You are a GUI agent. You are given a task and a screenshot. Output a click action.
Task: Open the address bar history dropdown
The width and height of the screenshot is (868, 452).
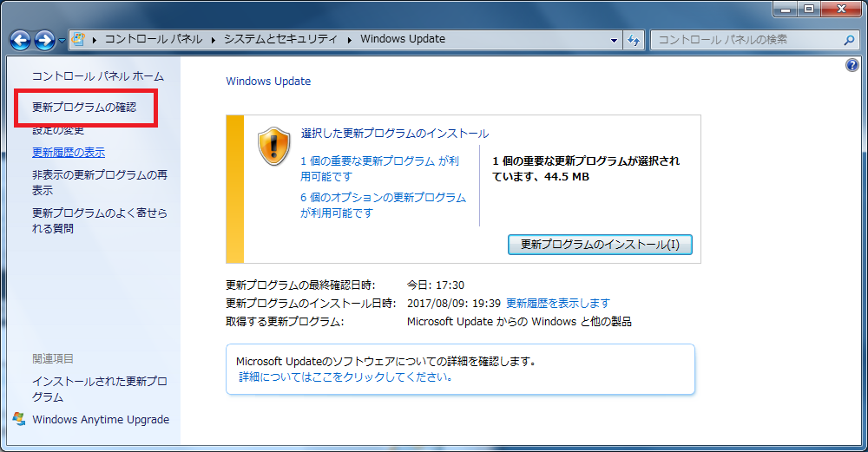coord(614,40)
